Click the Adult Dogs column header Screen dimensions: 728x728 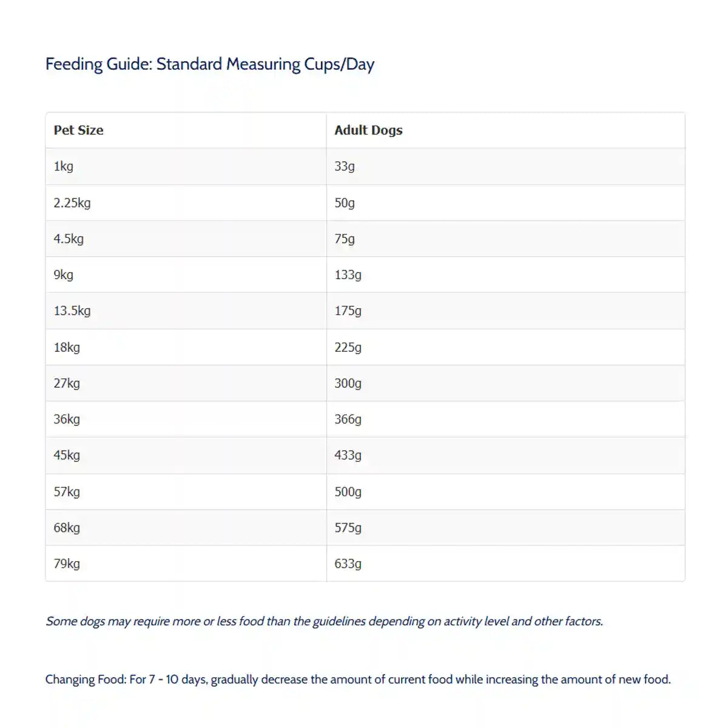click(368, 130)
